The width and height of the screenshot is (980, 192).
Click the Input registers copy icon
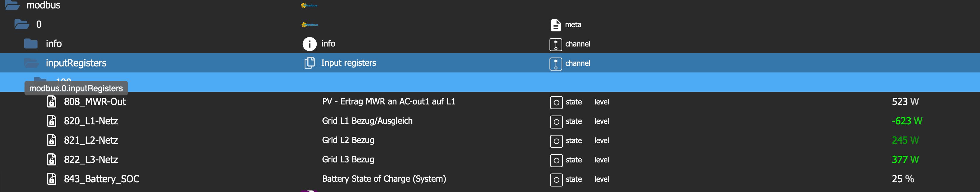[x=309, y=63]
